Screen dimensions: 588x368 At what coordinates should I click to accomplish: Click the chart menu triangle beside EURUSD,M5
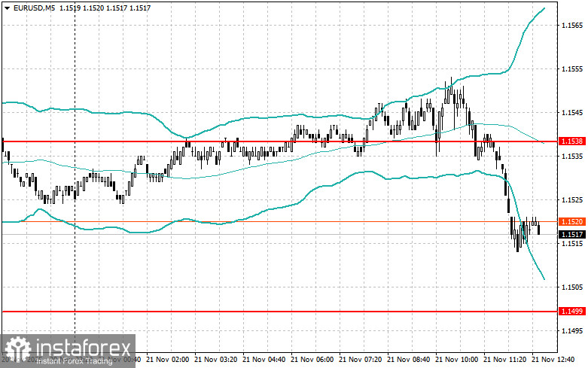pos(7,8)
